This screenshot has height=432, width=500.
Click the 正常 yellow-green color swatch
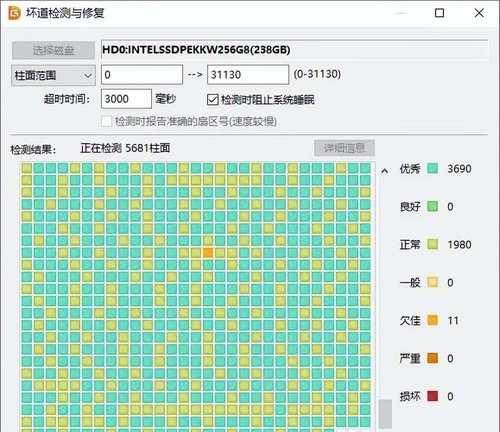(x=432, y=244)
